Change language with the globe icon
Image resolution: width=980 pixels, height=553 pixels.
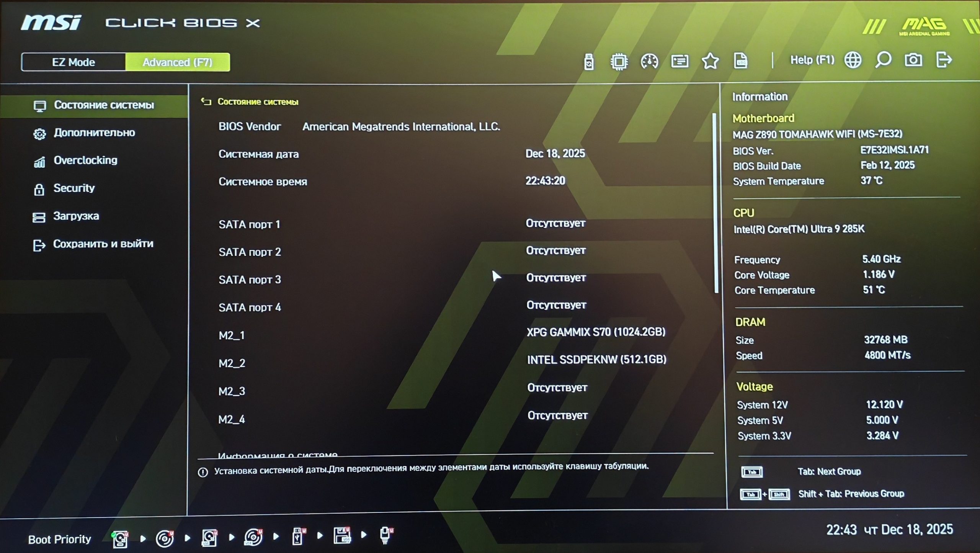(853, 60)
